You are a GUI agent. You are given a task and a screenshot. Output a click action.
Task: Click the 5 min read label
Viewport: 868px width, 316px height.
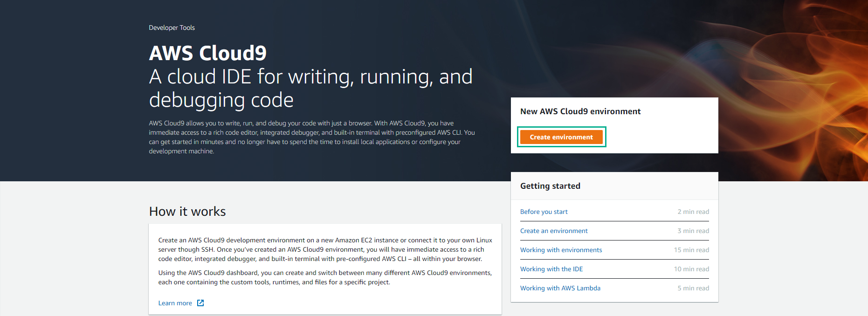(693, 288)
